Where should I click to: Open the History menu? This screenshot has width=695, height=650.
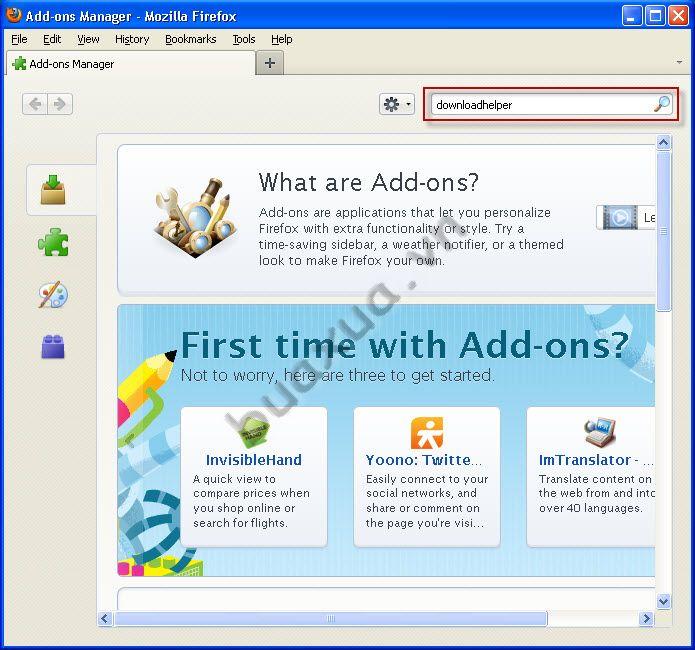coord(132,39)
